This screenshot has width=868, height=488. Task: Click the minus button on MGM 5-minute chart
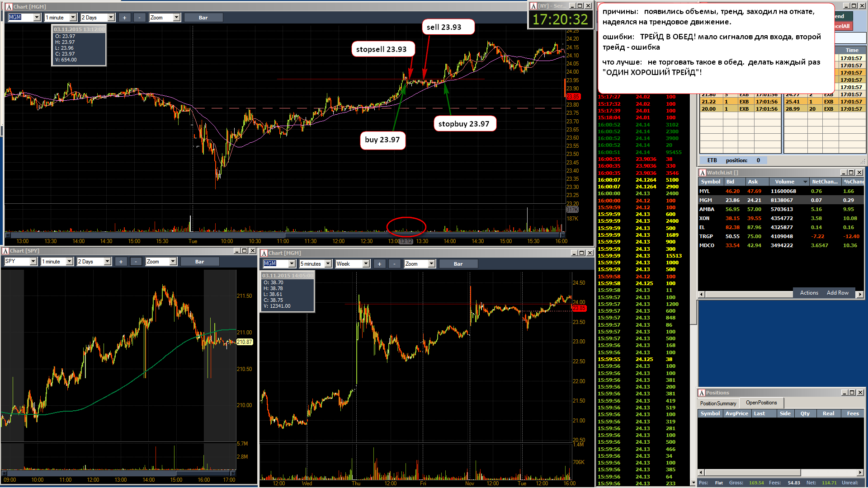click(x=395, y=264)
